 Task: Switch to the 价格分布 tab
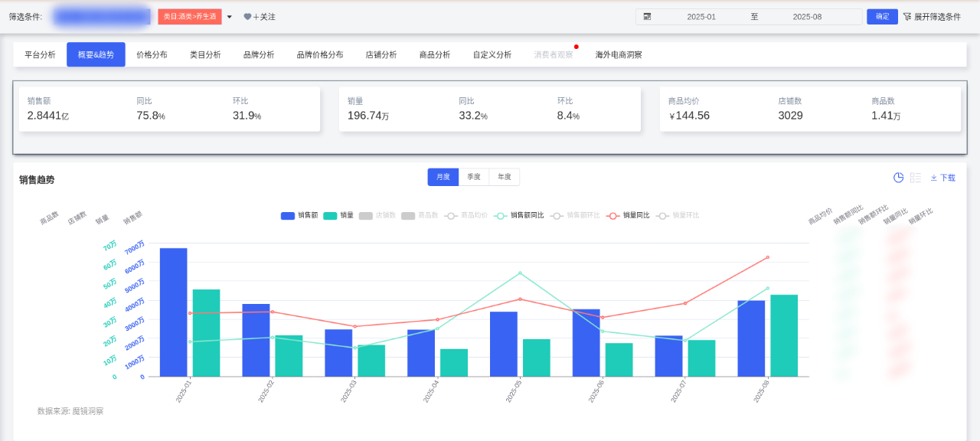tap(152, 55)
